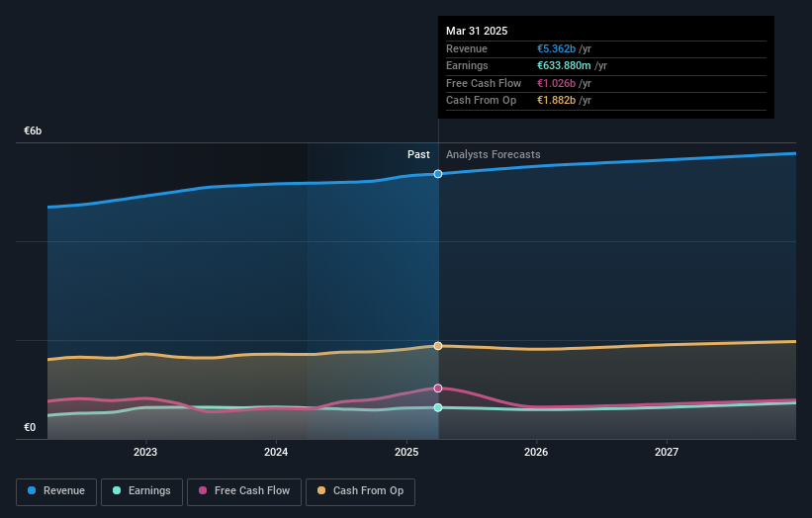Click the 'Free Cash Flow' label in the tooltip
Viewport: 812px width, 518px height.
(x=484, y=83)
